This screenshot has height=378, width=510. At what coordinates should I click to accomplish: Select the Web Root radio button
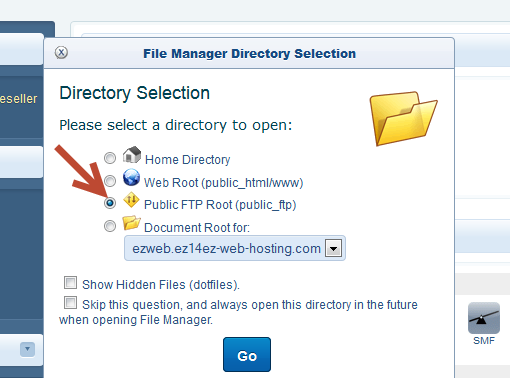point(110,181)
